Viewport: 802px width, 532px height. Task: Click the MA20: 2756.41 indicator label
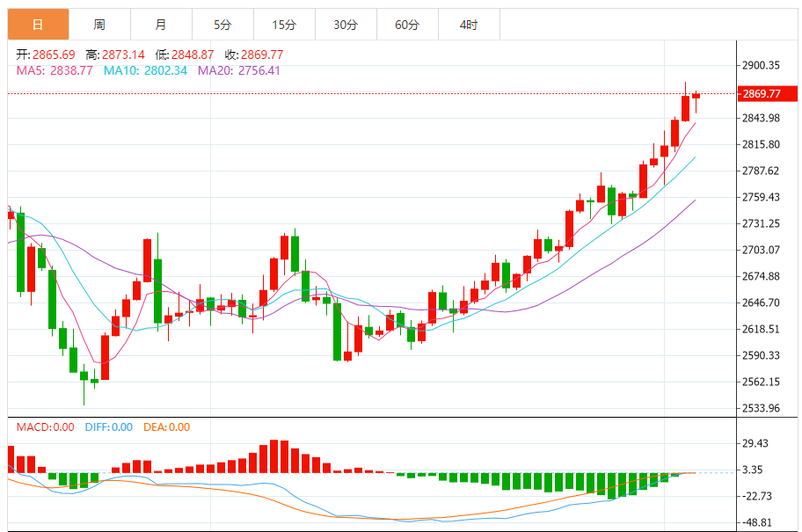click(x=239, y=70)
